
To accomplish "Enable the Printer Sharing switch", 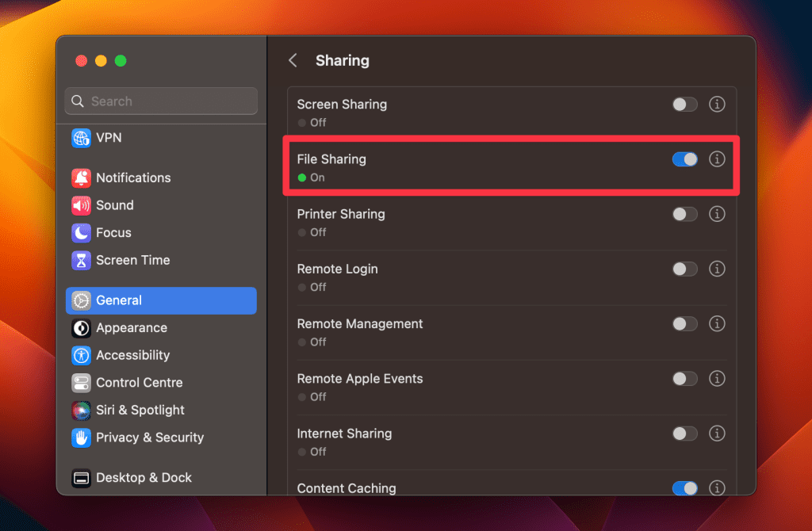I will [684, 214].
